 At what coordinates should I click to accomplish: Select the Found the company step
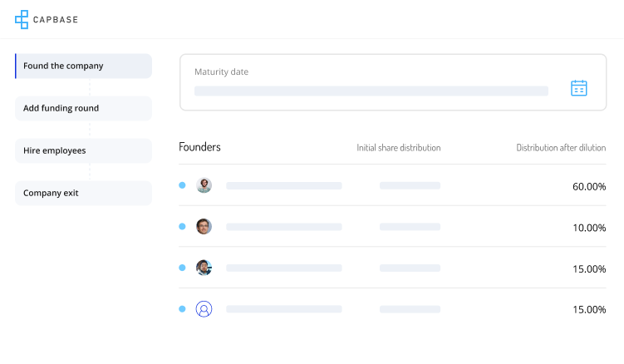tap(83, 66)
